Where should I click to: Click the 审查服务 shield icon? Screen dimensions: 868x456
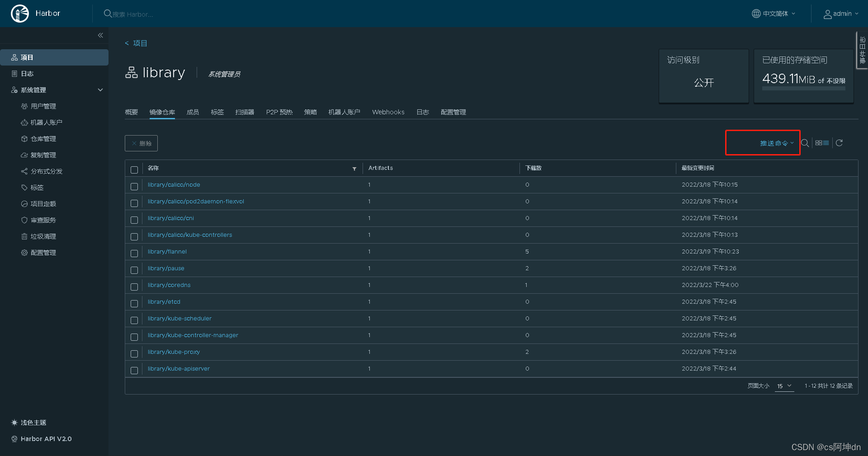tap(24, 220)
